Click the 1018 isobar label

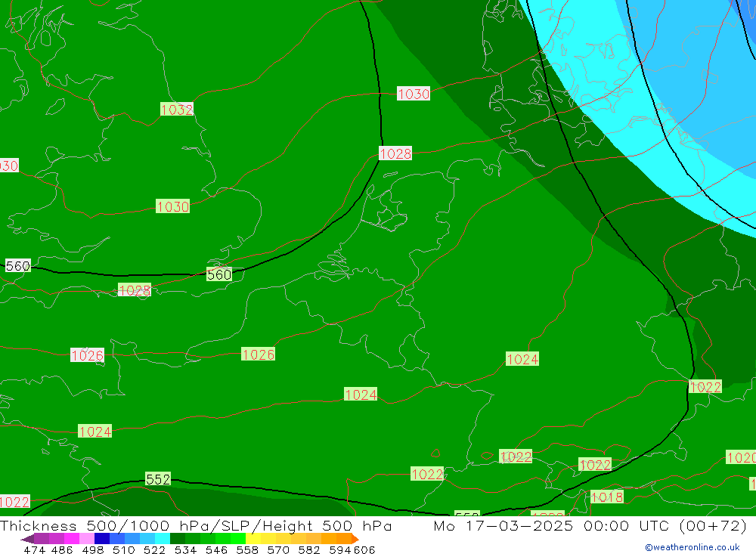coord(606,497)
